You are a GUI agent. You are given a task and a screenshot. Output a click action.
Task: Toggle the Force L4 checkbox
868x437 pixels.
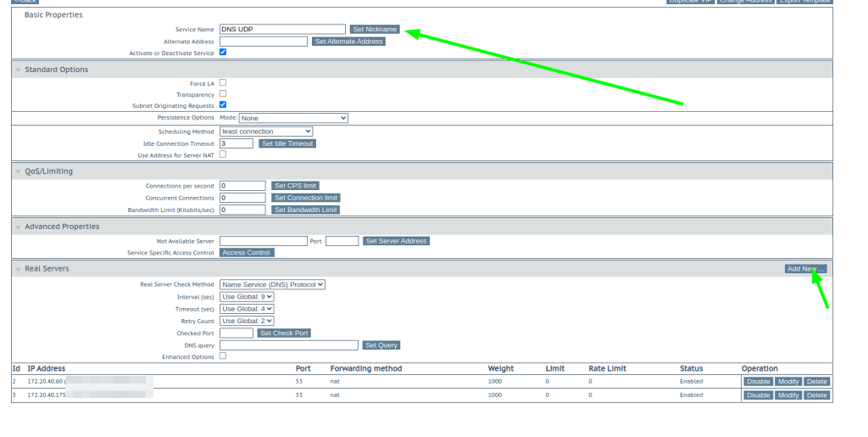pyautogui.click(x=223, y=83)
